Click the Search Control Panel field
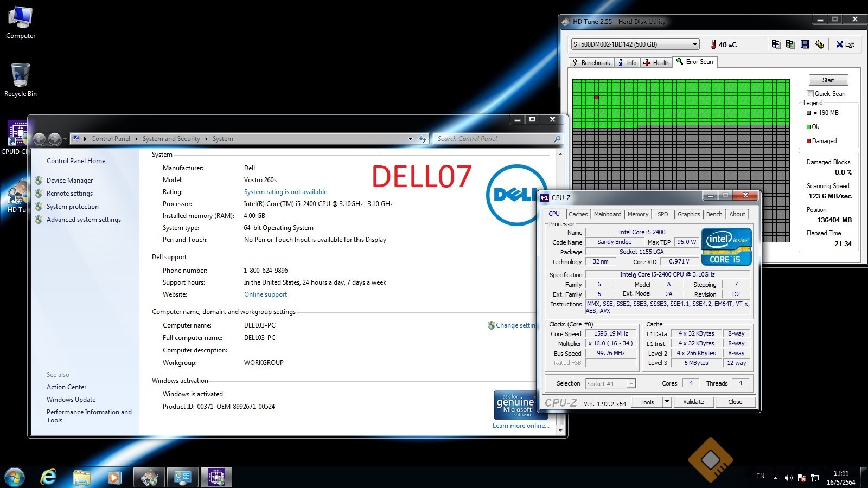This screenshot has width=868, height=488. click(493, 139)
